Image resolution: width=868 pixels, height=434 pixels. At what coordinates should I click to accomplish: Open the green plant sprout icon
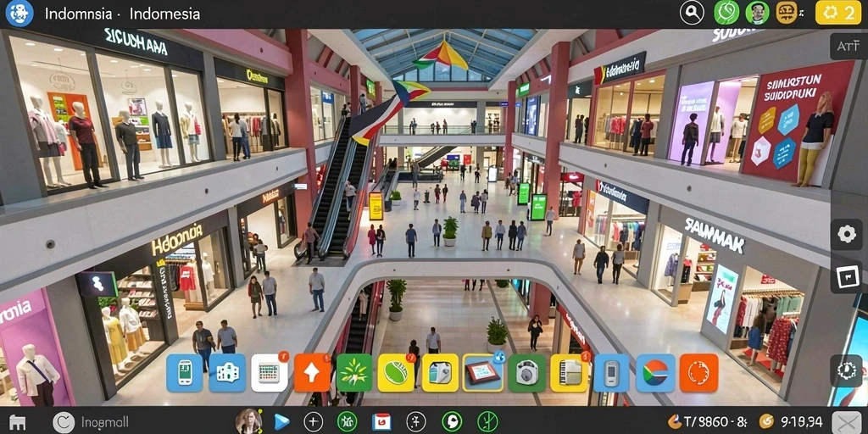tap(354, 373)
